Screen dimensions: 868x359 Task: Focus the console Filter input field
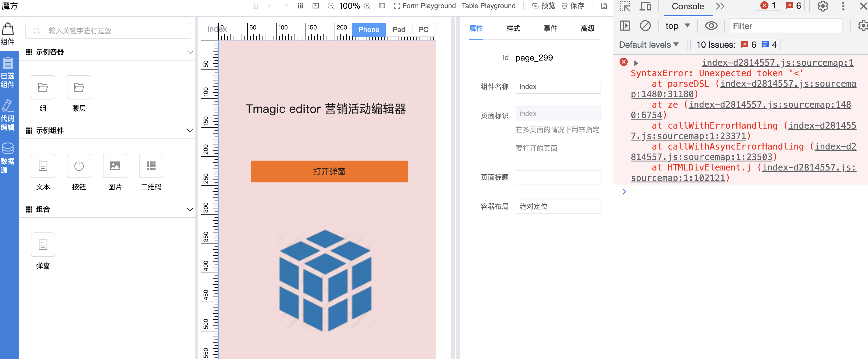pos(785,26)
